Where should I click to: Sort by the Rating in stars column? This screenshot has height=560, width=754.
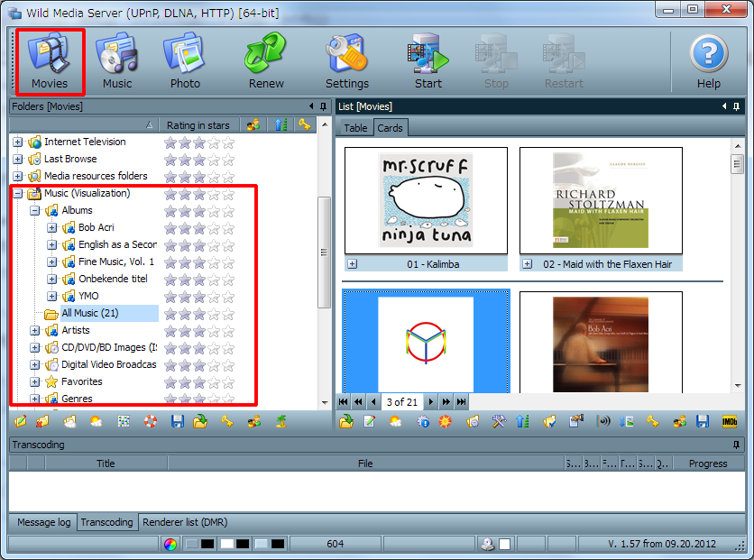tap(198, 125)
